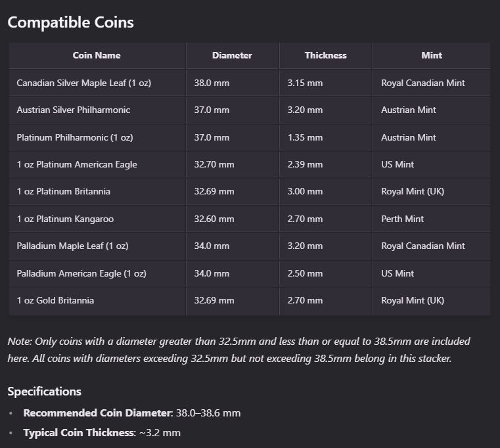Click the Diameter column header
The width and height of the screenshot is (500, 448).
[232, 56]
